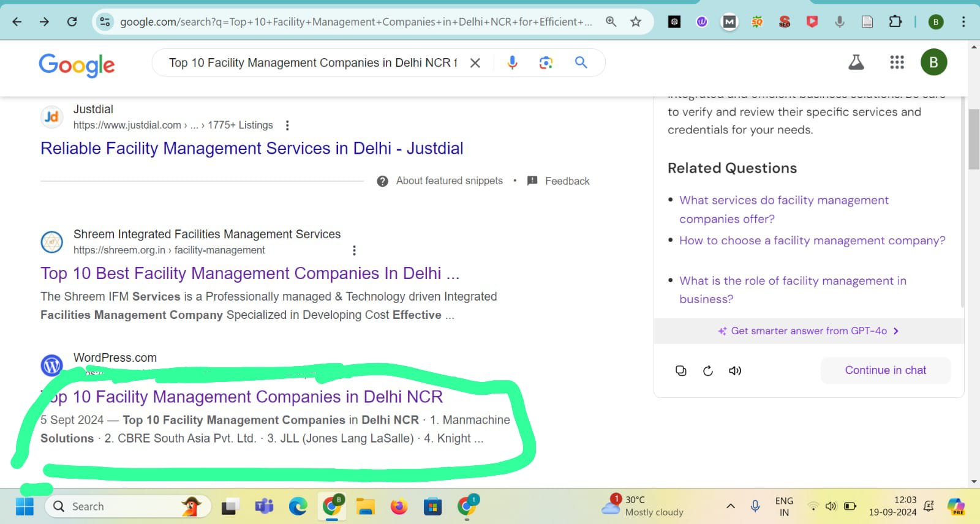Viewport: 980px width, 524px height.
Task: Open Google Lens image search
Action: [x=546, y=62]
